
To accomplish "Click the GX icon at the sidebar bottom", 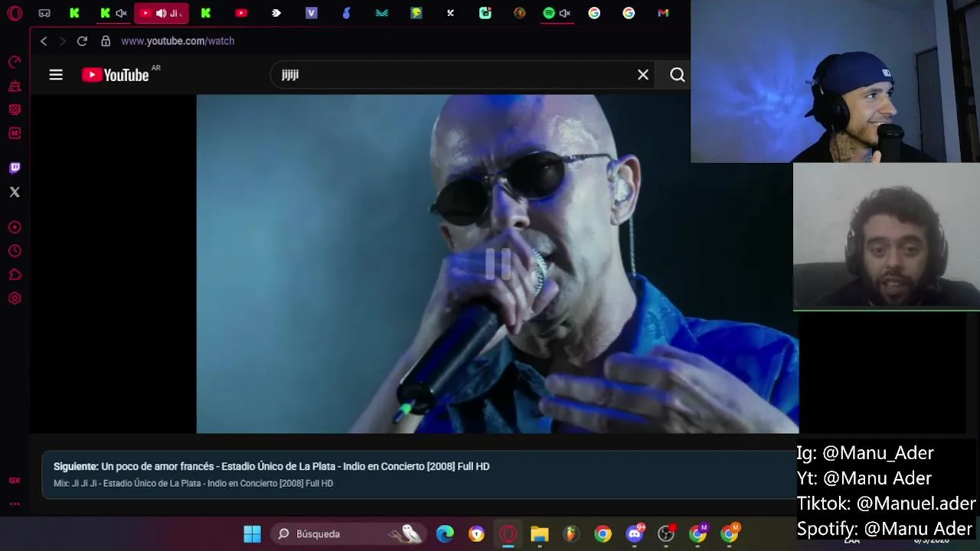I will coord(15,481).
